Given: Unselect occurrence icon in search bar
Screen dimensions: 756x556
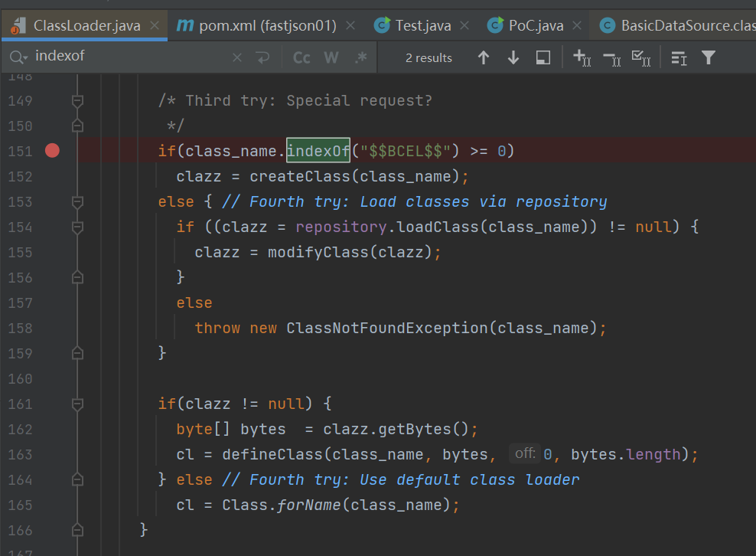Looking at the screenshot, I should click(611, 57).
